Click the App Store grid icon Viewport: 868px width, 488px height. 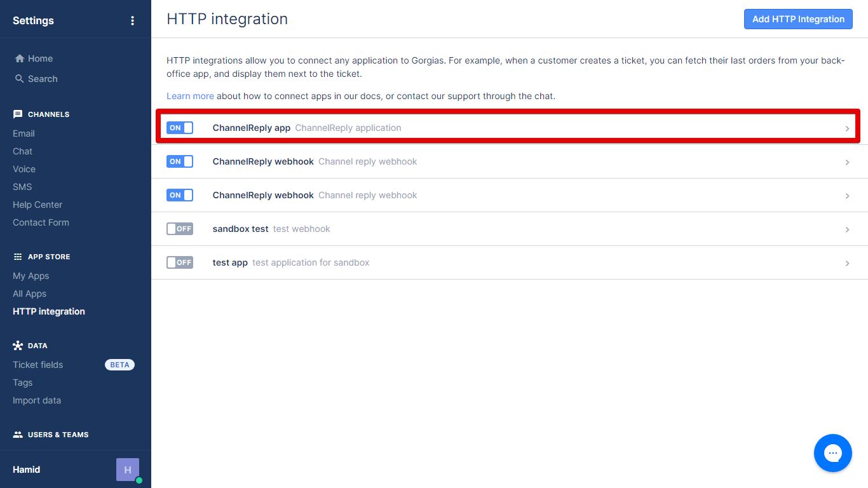(x=18, y=257)
